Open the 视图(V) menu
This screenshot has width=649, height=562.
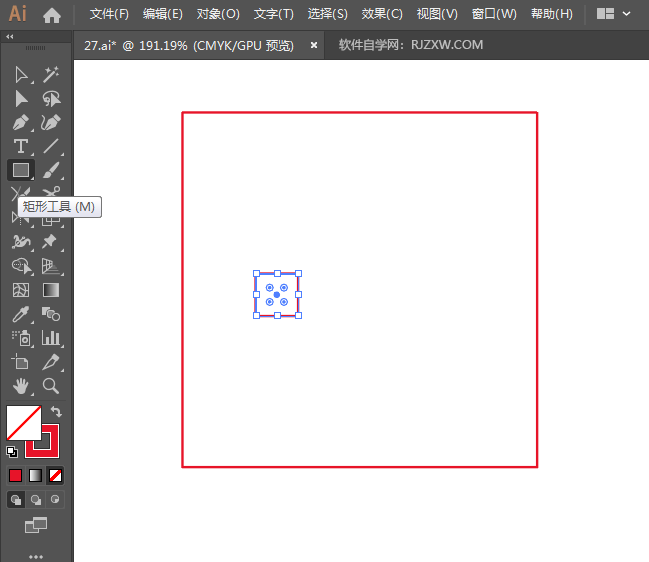437,14
